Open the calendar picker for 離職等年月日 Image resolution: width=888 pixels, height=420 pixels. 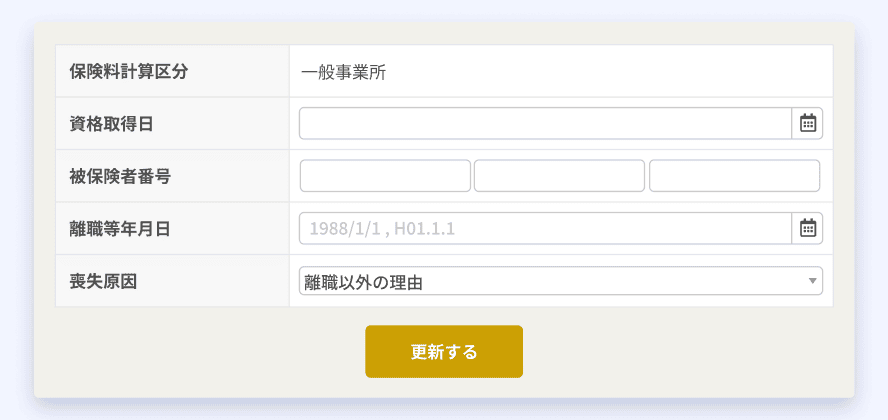coord(807,228)
